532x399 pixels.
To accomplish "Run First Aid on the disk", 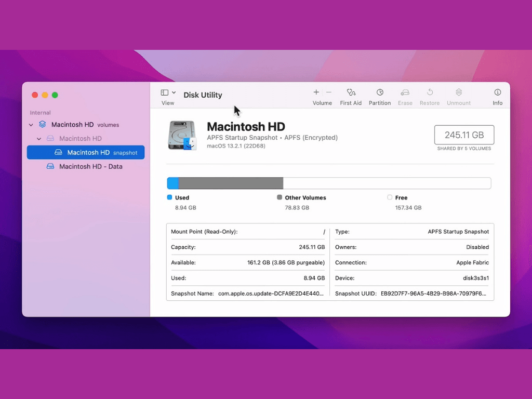I will [351, 92].
